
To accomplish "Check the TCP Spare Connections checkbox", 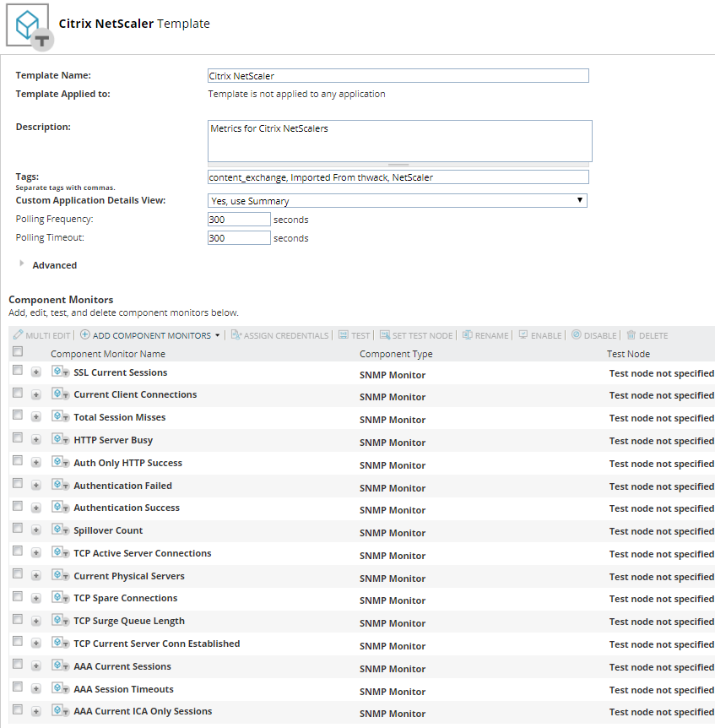I will click(18, 596).
